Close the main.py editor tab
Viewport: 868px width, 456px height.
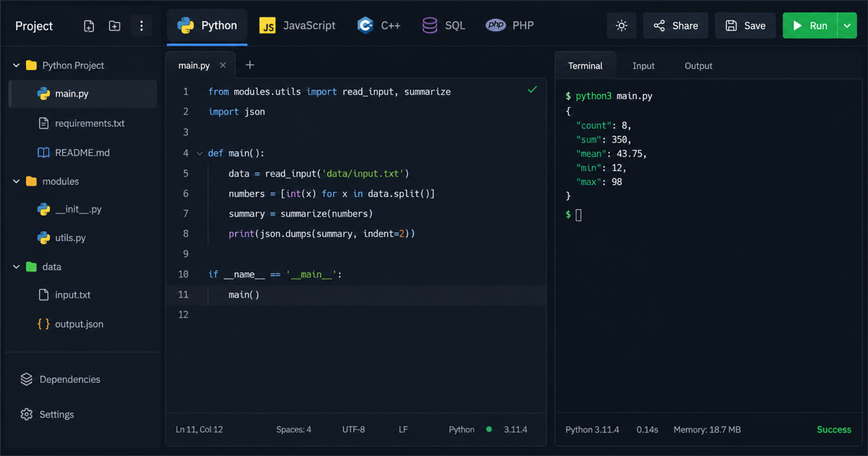click(223, 65)
